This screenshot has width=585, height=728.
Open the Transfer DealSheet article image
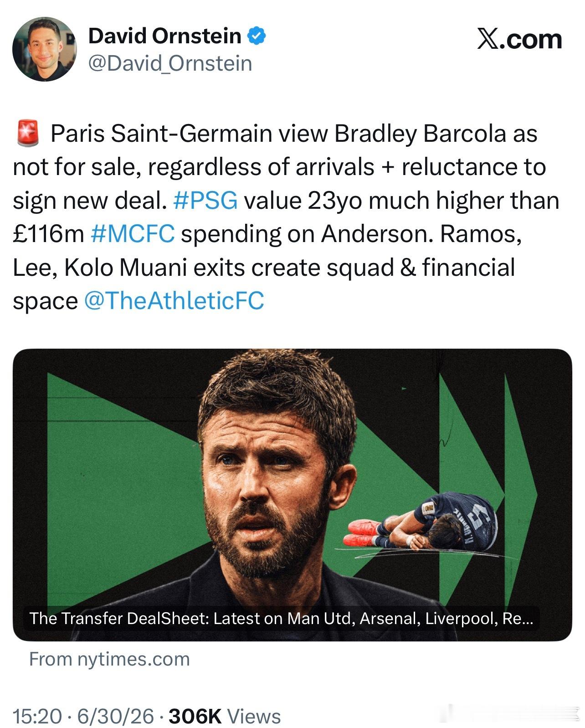292,495
